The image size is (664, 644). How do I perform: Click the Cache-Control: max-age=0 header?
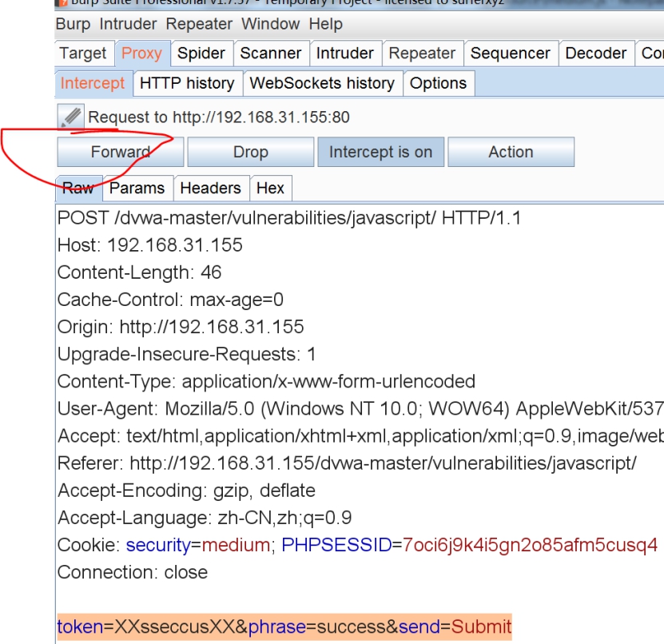(x=170, y=300)
